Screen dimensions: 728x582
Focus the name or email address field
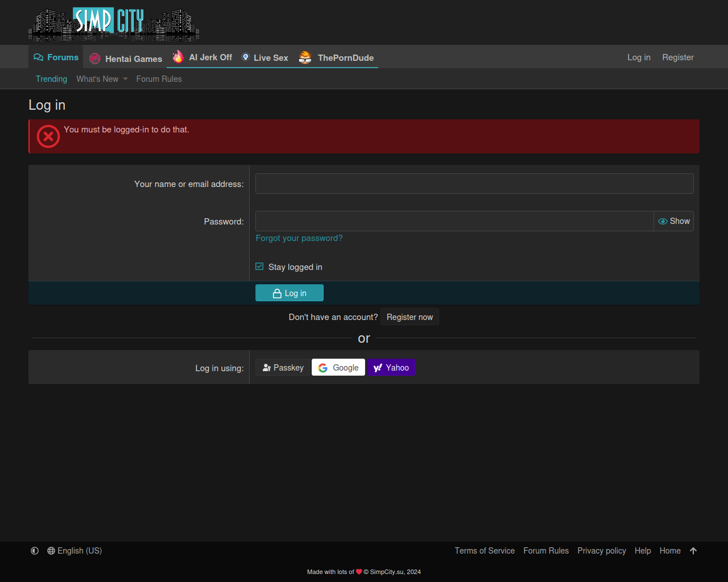(474, 184)
